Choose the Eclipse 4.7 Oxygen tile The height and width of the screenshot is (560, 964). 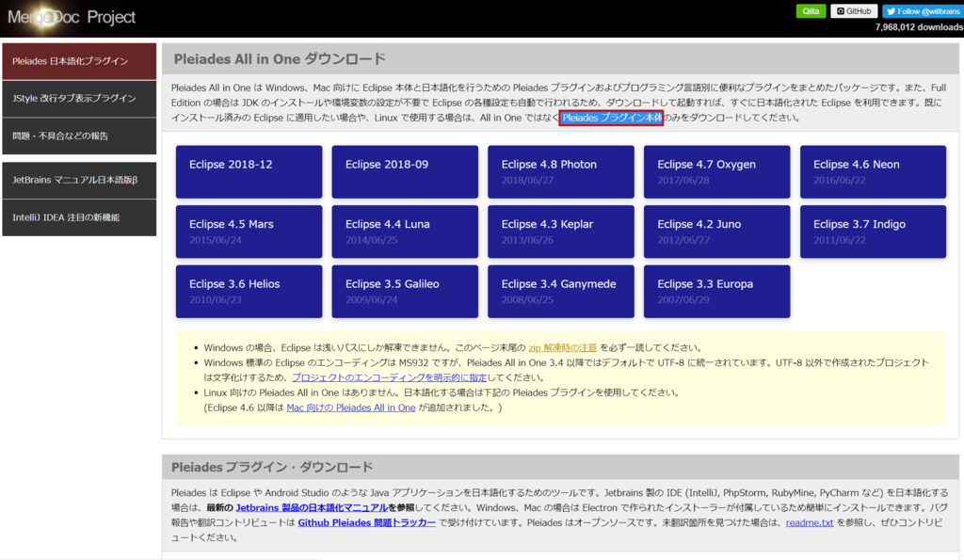[x=716, y=171]
